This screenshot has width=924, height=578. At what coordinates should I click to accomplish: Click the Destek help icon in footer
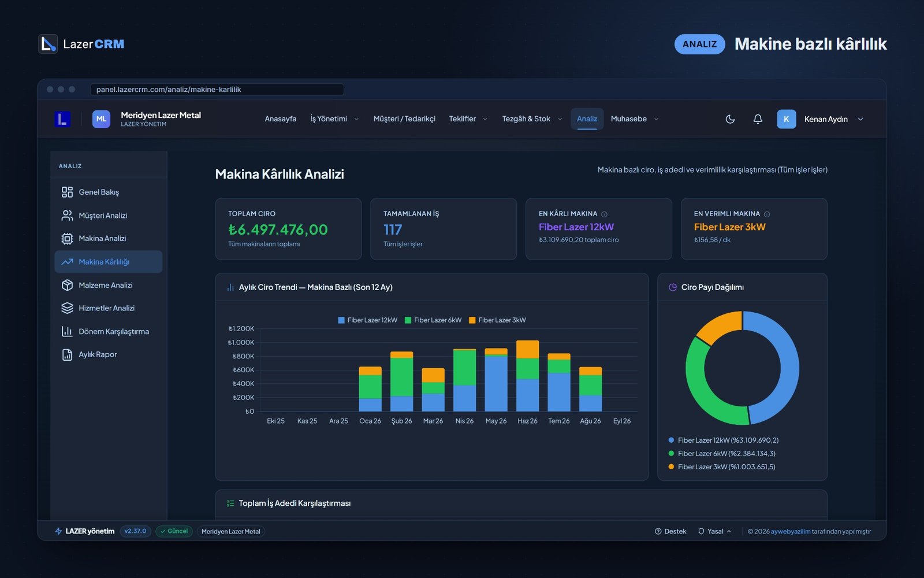(x=658, y=531)
